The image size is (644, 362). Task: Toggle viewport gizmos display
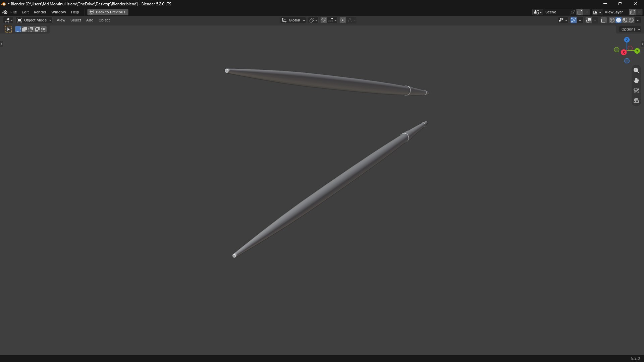pos(574,20)
